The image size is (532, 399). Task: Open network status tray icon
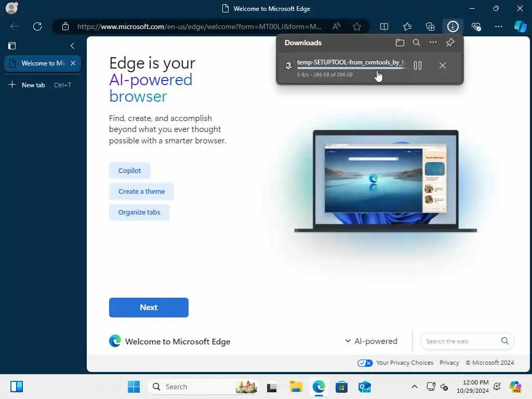coord(431,387)
